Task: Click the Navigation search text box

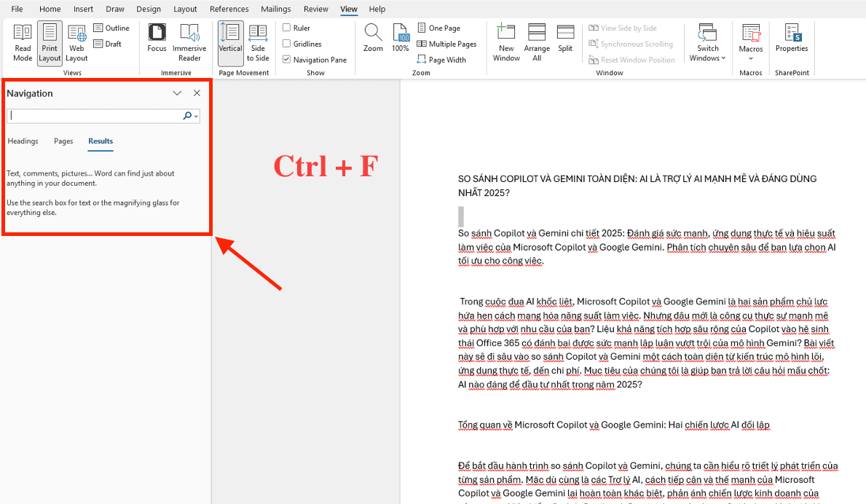Action: pyautogui.click(x=95, y=116)
